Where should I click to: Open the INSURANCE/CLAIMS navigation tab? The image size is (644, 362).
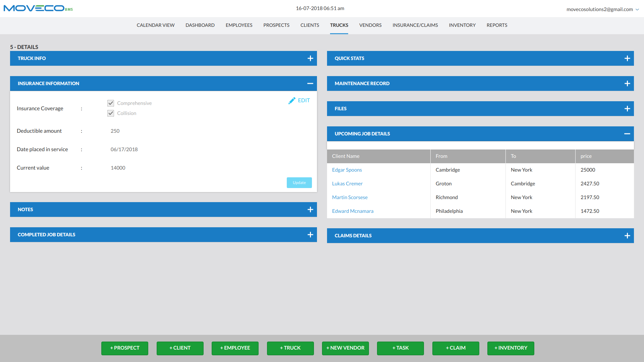click(x=415, y=25)
